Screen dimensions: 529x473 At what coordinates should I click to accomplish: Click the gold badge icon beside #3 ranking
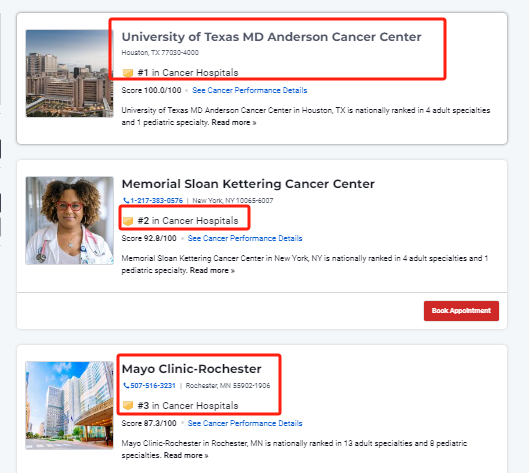[x=128, y=406]
